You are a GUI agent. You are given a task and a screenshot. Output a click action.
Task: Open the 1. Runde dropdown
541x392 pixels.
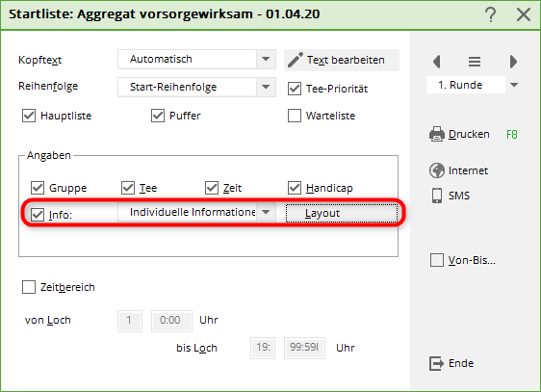(x=514, y=85)
